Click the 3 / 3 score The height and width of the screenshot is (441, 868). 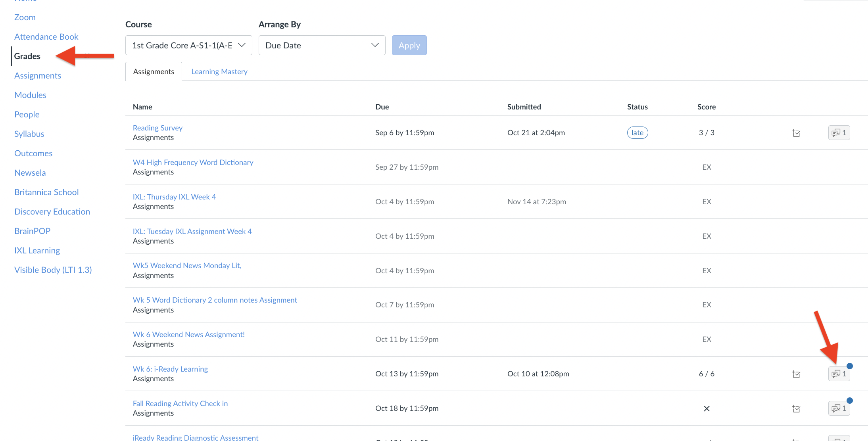707,133
